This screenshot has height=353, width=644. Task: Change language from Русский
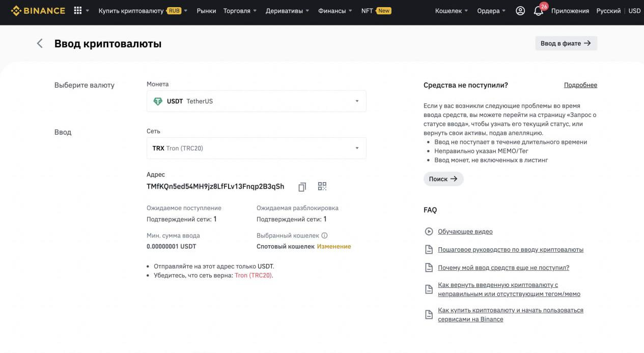(608, 11)
